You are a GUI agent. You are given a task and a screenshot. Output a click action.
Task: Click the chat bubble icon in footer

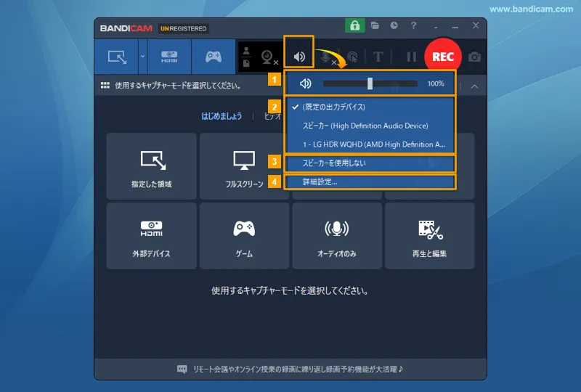click(182, 369)
